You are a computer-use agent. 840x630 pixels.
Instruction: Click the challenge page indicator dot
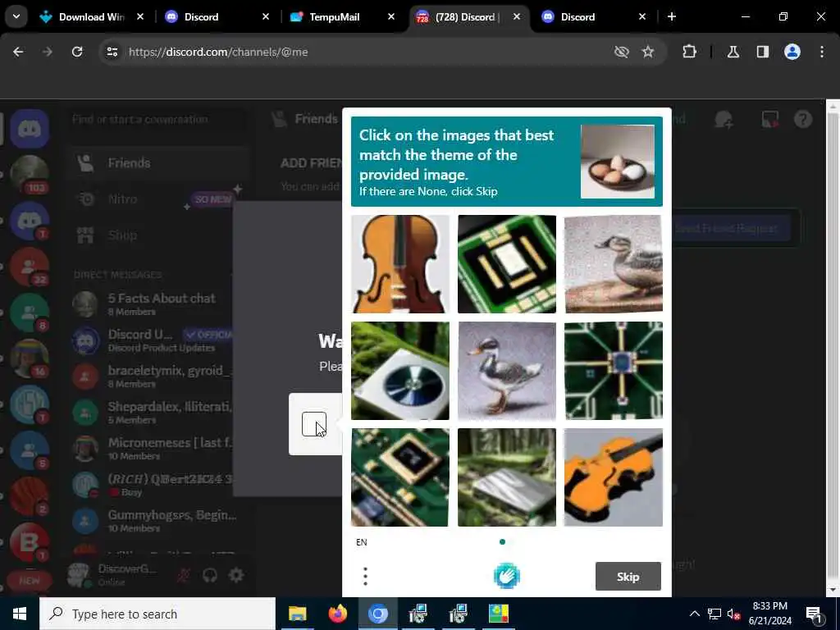pyautogui.click(x=502, y=541)
